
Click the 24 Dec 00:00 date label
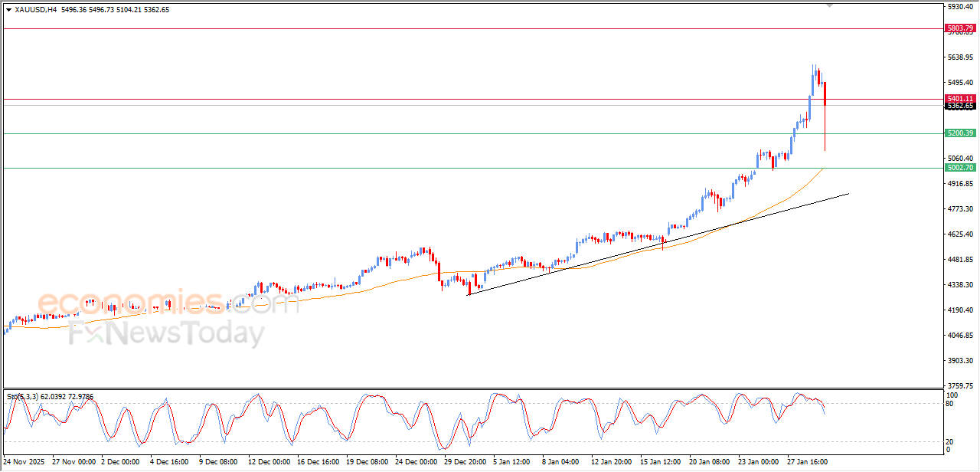[x=416, y=462]
